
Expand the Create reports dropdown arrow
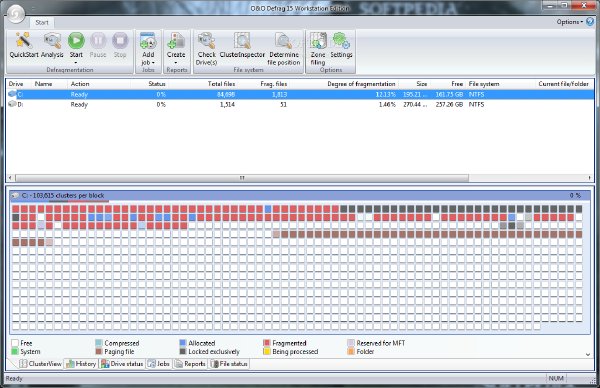pos(176,62)
